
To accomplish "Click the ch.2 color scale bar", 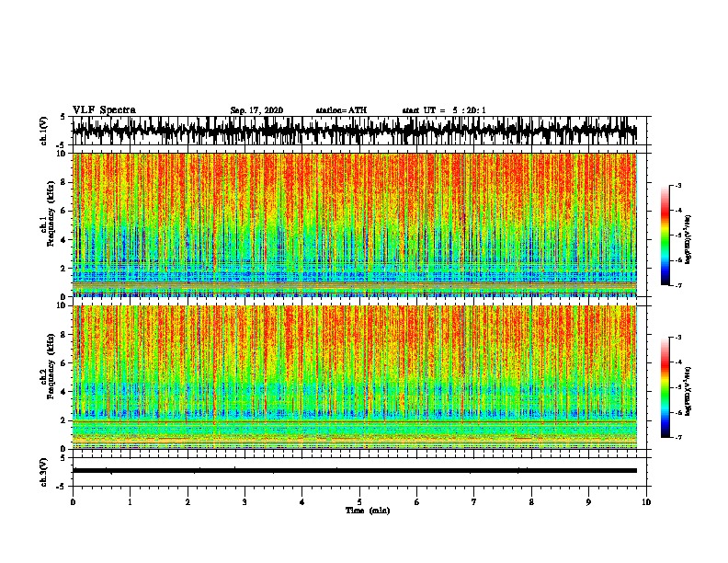I will click(x=665, y=387).
